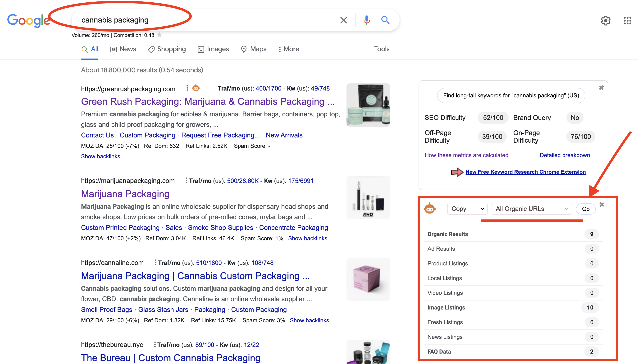Click the microphone voice search icon

(x=366, y=20)
